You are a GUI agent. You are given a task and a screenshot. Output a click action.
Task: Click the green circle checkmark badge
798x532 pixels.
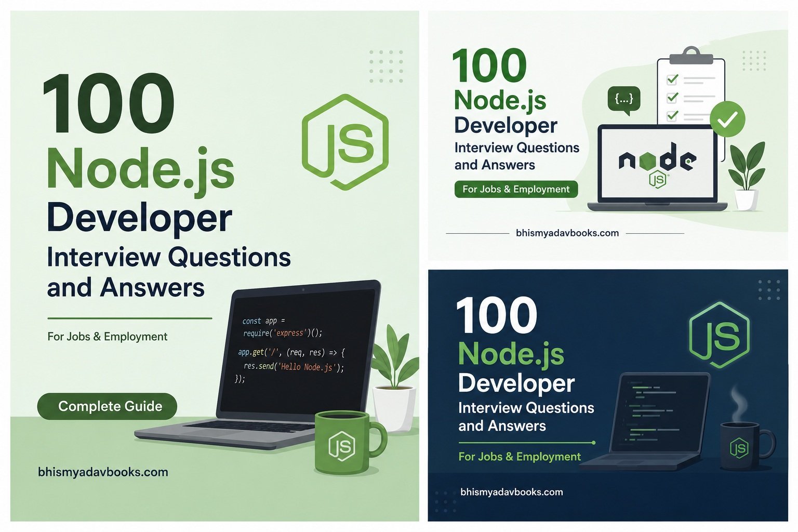(727, 119)
